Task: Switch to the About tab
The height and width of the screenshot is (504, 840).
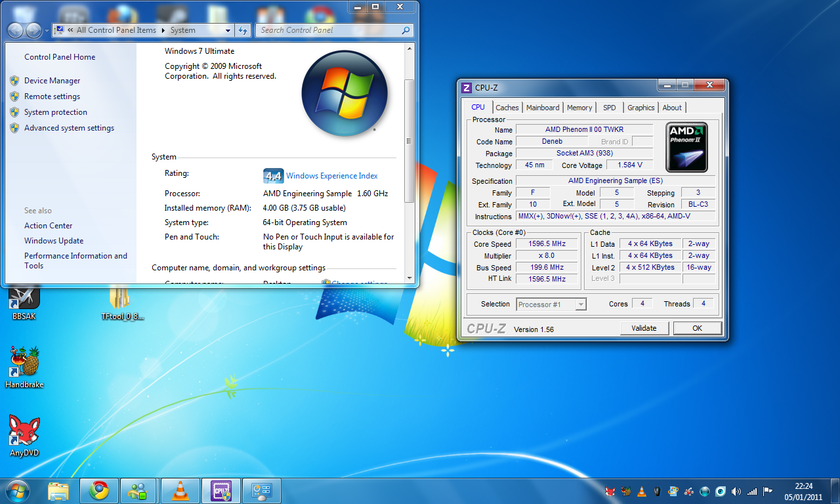Action: click(x=672, y=108)
